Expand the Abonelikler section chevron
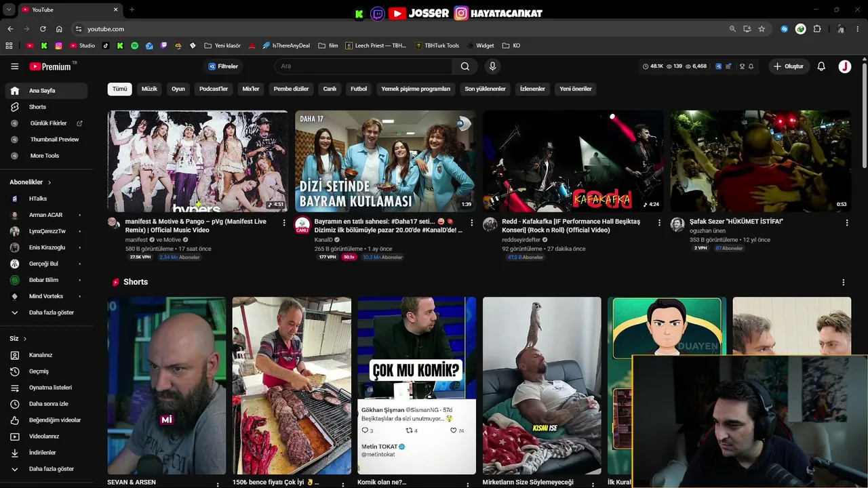Screen dimensions: 868x488 pyautogui.click(x=50, y=182)
